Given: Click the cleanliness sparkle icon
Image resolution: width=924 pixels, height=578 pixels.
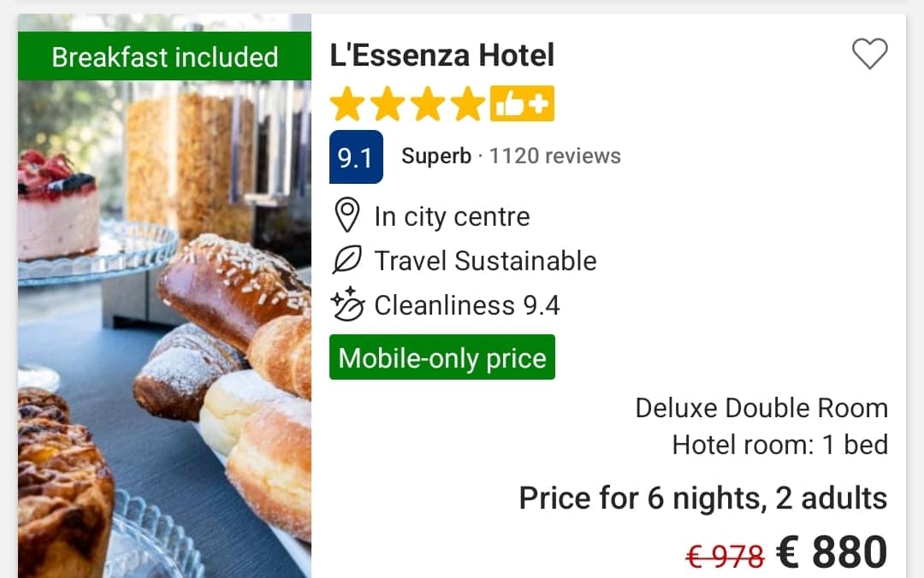Looking at the screenshot, I should (x=347, y=304).
